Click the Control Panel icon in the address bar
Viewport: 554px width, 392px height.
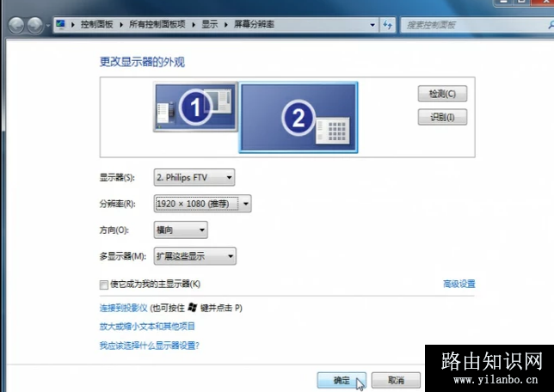point(61,24)
